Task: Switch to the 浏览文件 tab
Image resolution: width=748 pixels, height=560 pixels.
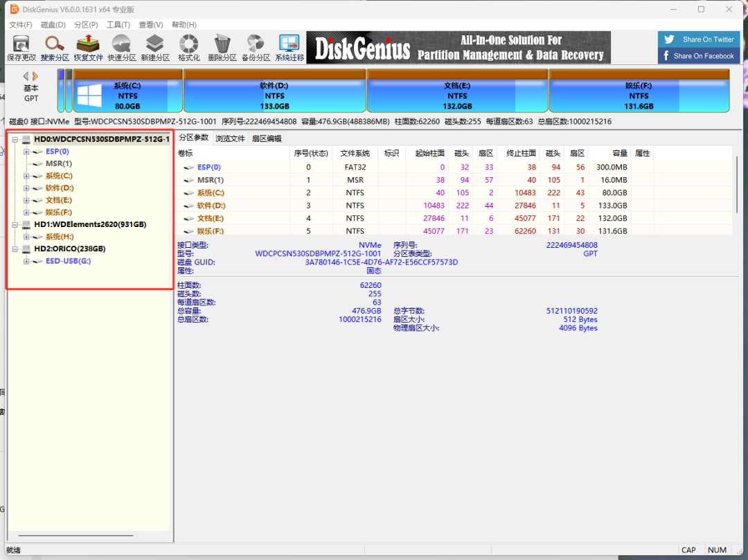Action: (x=230, y=138)
